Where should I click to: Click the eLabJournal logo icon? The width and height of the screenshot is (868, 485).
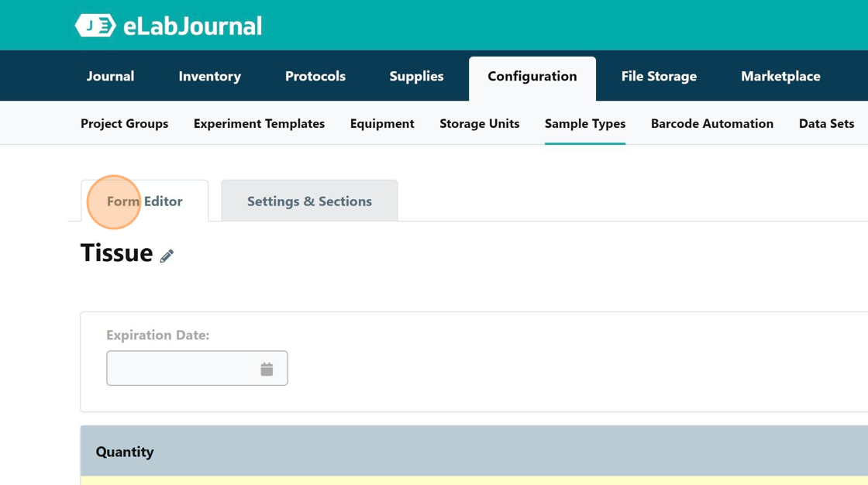point(95,26)
